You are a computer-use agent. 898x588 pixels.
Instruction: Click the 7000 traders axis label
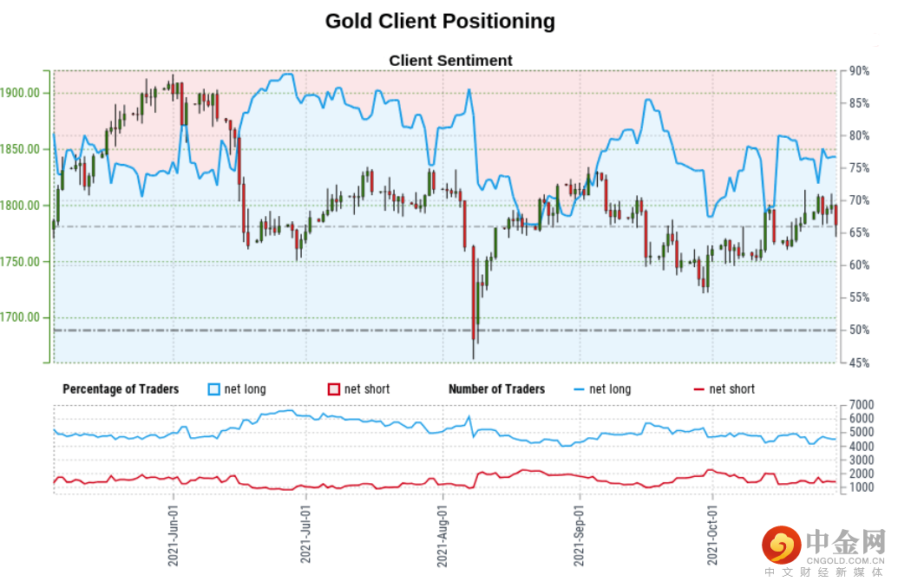click(862, 405)
